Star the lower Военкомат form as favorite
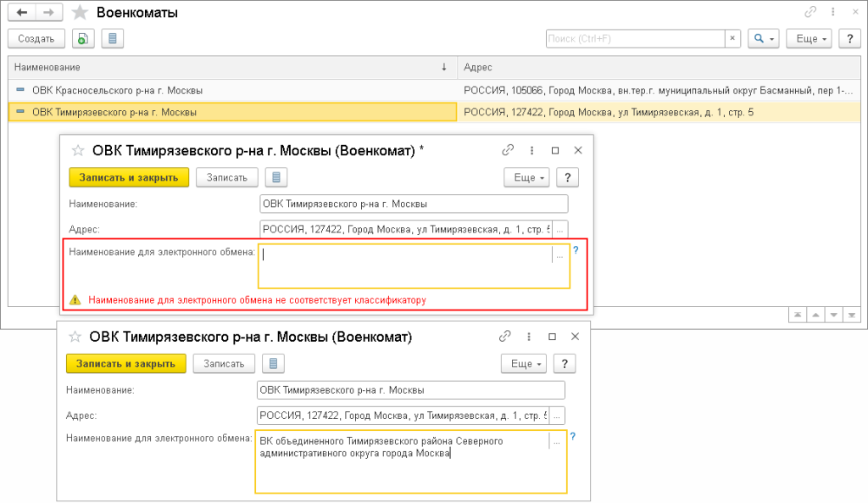Screen dimensions: 868x503 [75, 337]
